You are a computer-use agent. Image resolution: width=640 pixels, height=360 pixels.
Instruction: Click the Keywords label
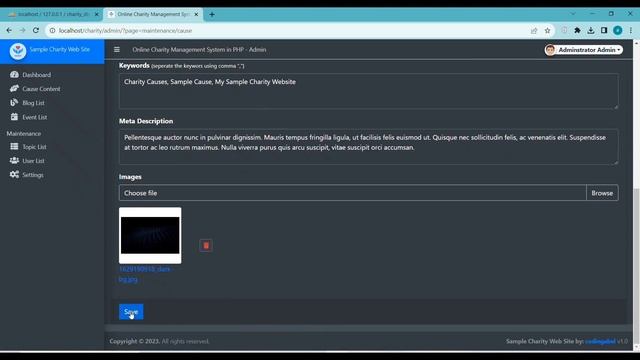tap(134, 65)
